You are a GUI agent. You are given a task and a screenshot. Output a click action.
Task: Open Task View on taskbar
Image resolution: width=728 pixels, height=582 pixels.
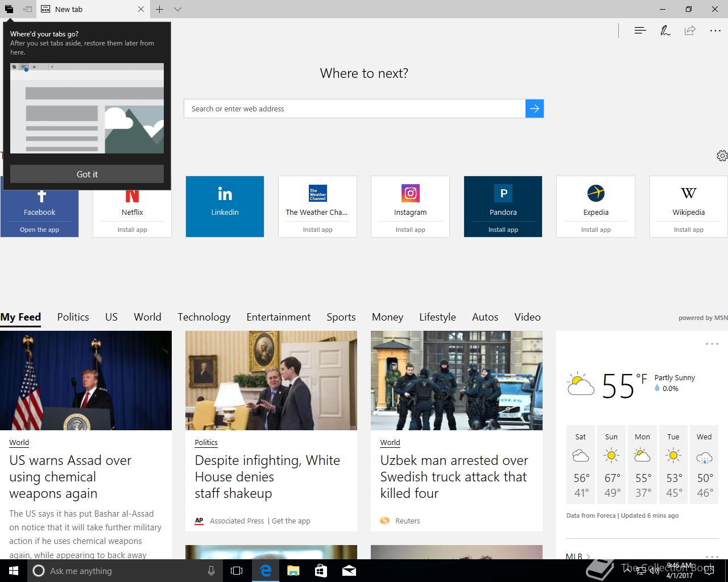(x=237, y=571)
